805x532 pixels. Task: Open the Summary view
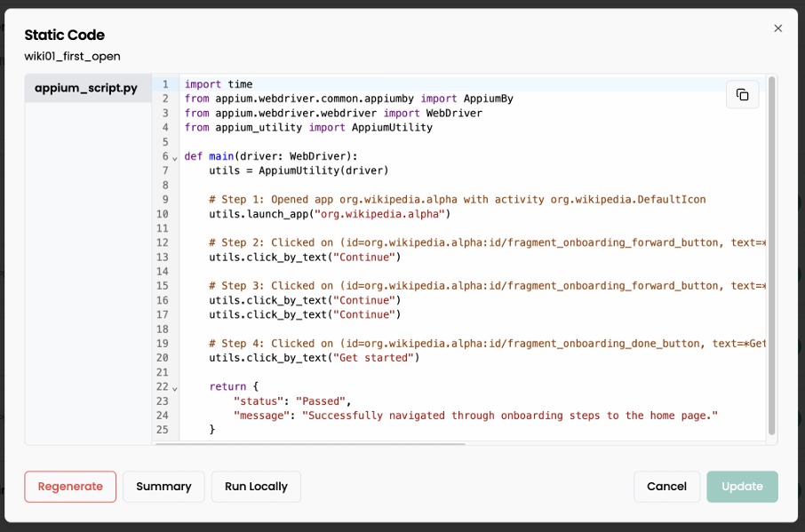(x=163, y=486)
